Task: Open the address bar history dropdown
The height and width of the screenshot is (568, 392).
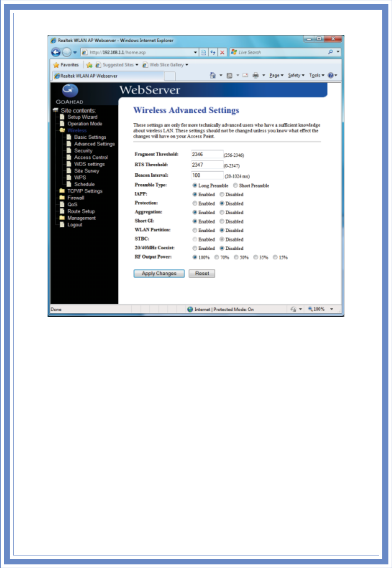Action: (x=195, y=52)
